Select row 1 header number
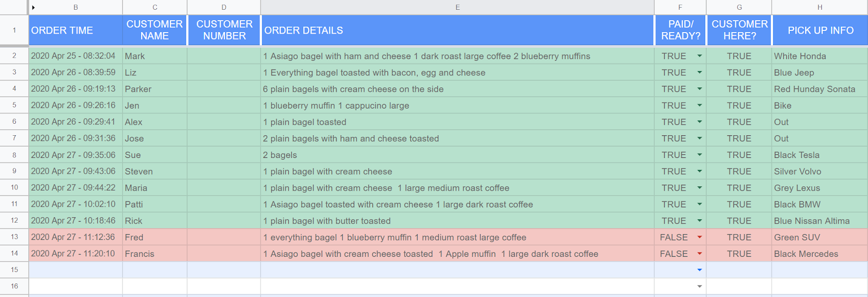This screenshot has height=297, width=868. [14, 30]
